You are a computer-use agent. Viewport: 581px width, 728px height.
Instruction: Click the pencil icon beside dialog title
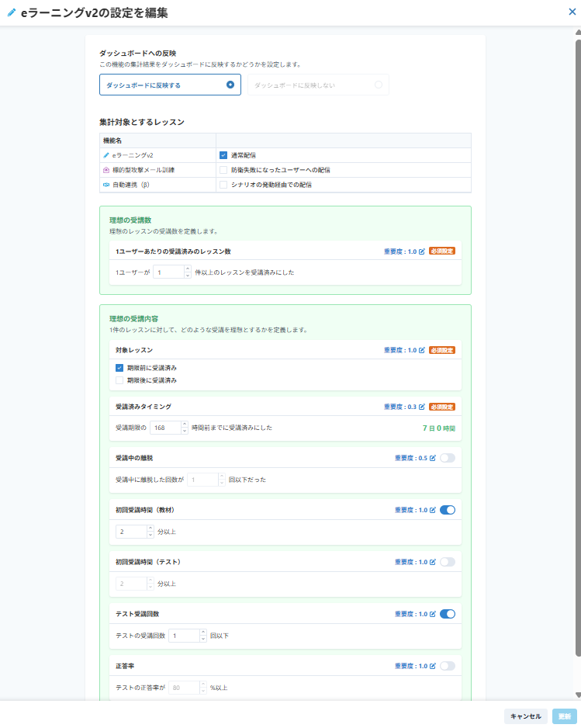click(12, 12)
